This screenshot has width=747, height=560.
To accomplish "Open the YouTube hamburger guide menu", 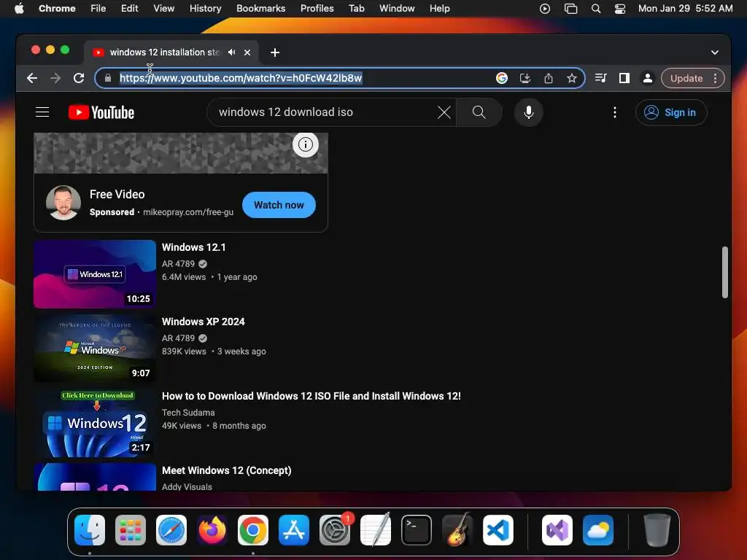I will pyautogui.click(x=42, y=112).
